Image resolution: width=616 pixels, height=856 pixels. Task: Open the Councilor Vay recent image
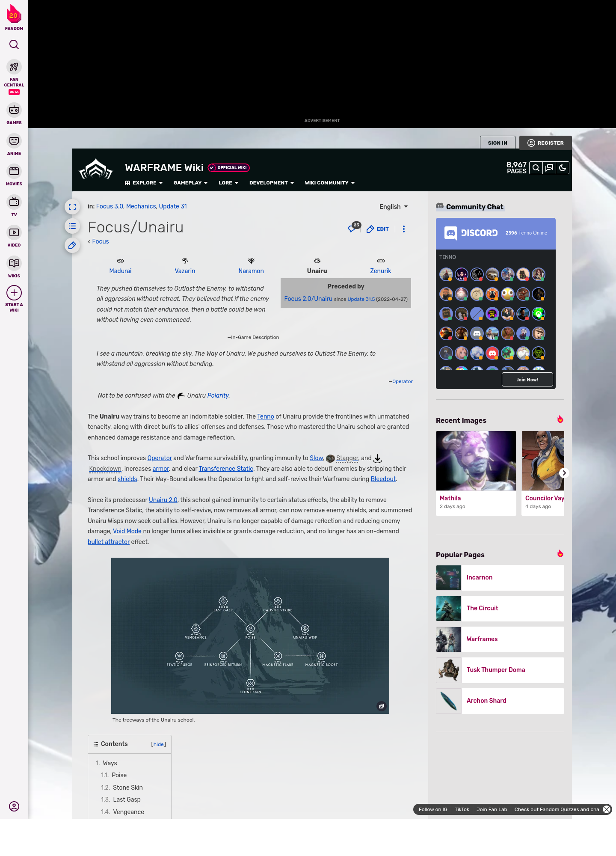543,461
